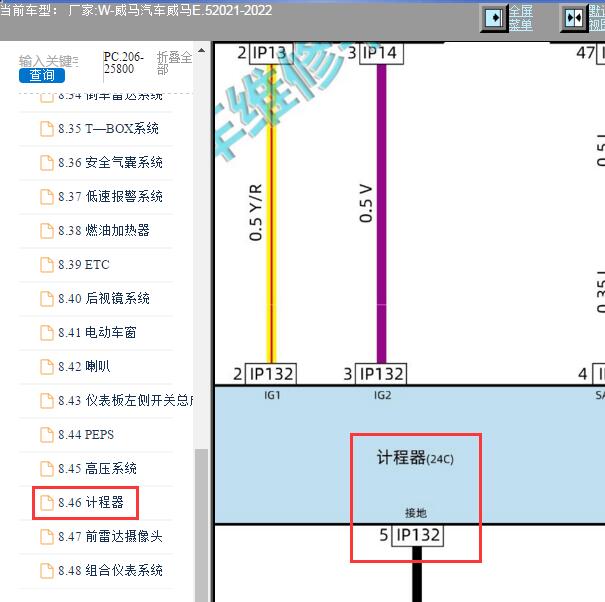The height and width of the screenshot is (602, 605).
Task: Select the PC.206-25800 label
Action: [x=123, y=63]
